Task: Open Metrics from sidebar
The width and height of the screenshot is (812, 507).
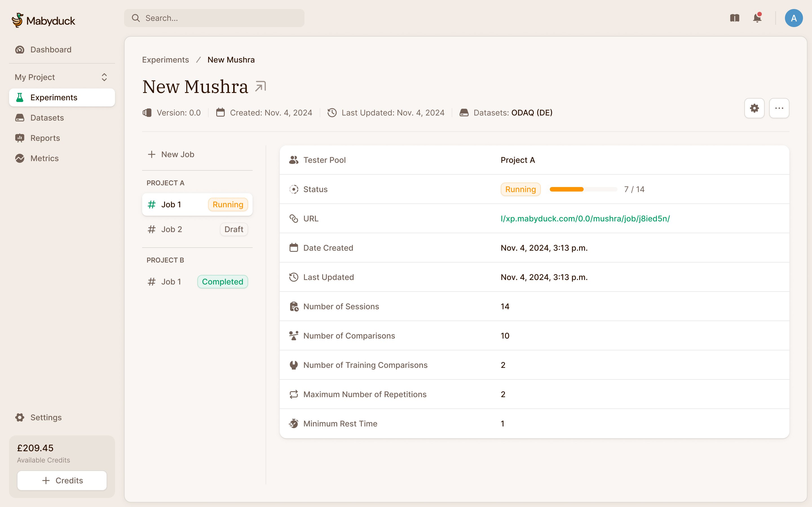Action: [44, 158]
